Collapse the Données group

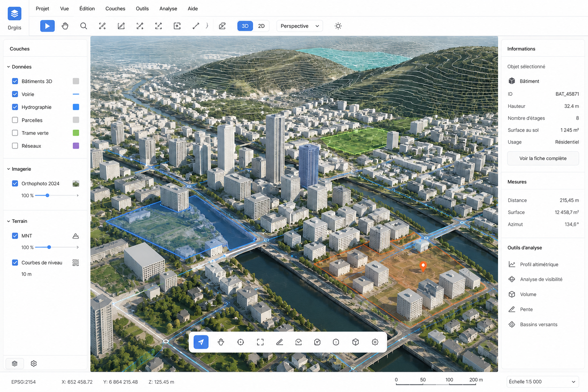click(8, 67)
